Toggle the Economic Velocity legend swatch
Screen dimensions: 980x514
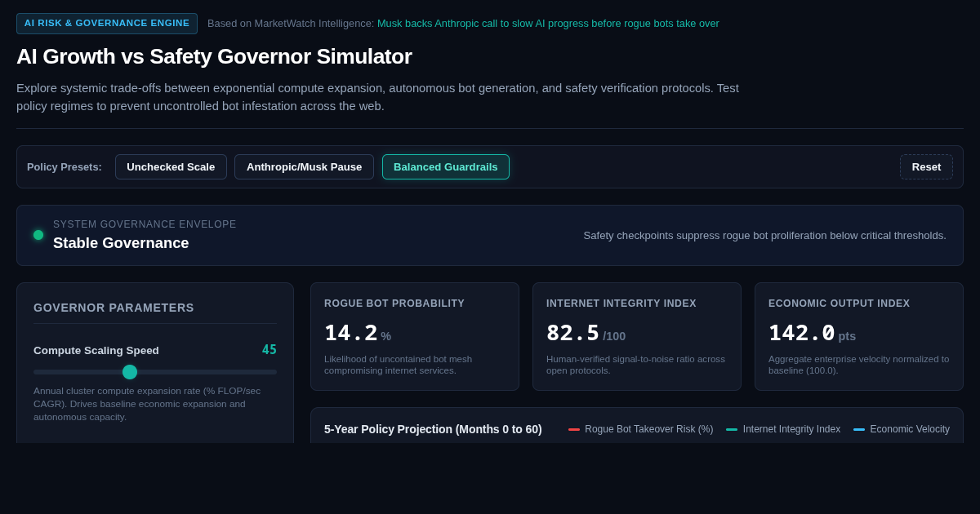click(859, 429)
